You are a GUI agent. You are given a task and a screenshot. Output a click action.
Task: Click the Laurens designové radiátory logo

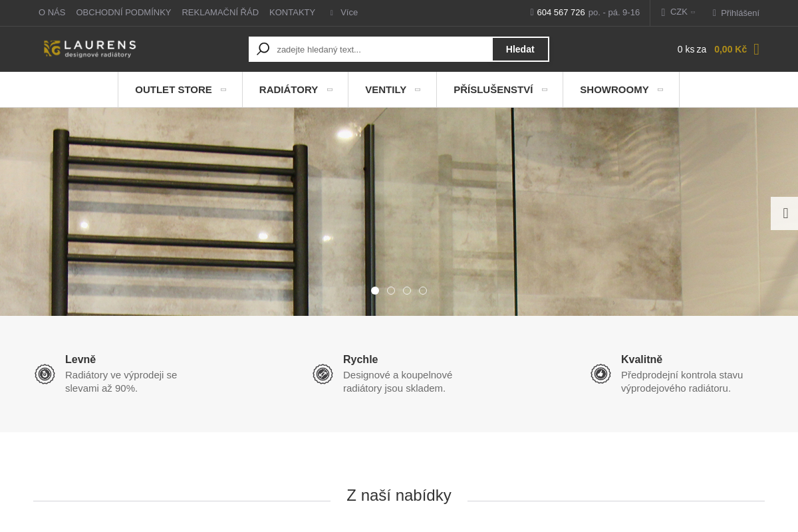coord(89,48)
